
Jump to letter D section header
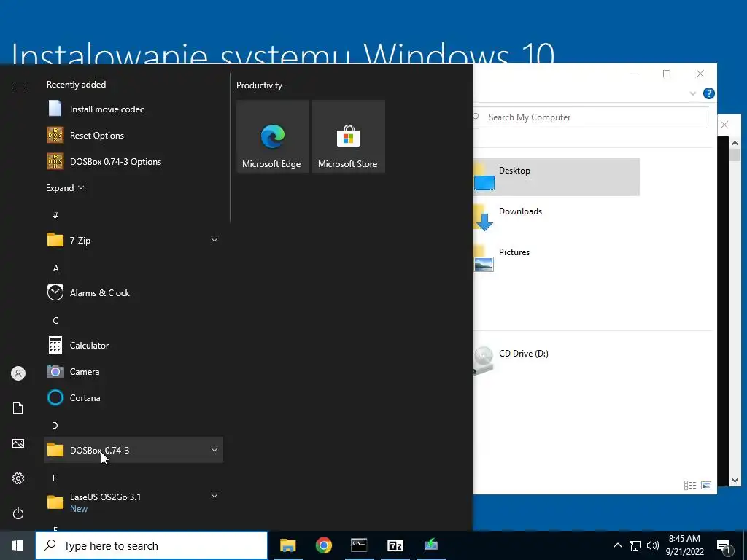(x=55, y=425)
